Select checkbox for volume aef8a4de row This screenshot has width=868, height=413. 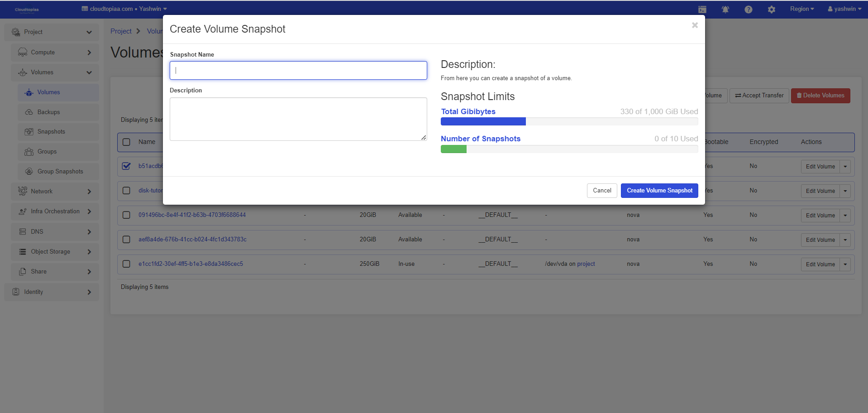pos(126,240)
